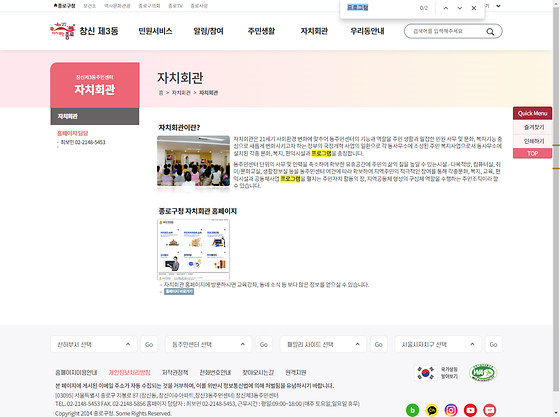Screen dimensions: 560x417
Task: Click Go next to 산하부서 선택
Action: pyautogui.click(x=149, y=344)
